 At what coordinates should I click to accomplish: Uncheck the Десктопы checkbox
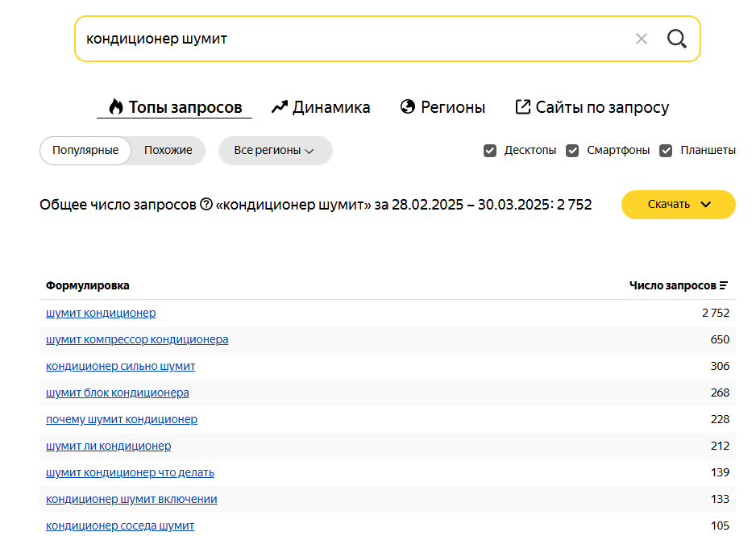(x=490, y=151)
